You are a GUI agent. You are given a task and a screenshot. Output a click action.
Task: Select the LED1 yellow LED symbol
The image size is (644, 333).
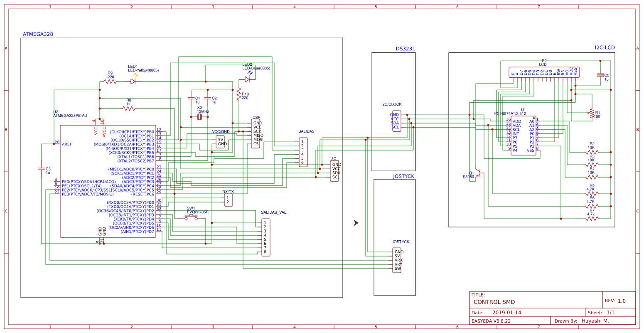pos(134,81)
